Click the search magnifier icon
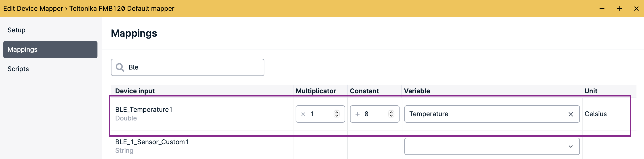Image resolution: width=644 pixels, height=159 pixels. (120, 67)
